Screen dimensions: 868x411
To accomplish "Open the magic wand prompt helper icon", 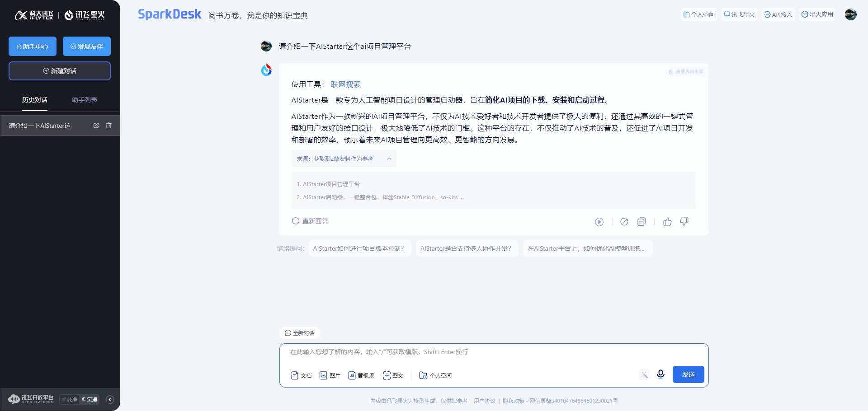I will click(x=644, y=374).
